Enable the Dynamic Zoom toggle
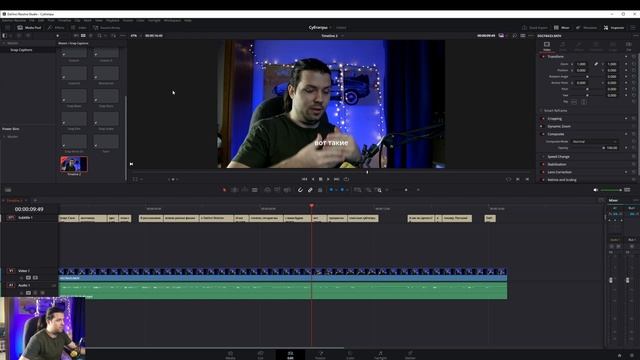Screen dimensions: 640x360 543,126
